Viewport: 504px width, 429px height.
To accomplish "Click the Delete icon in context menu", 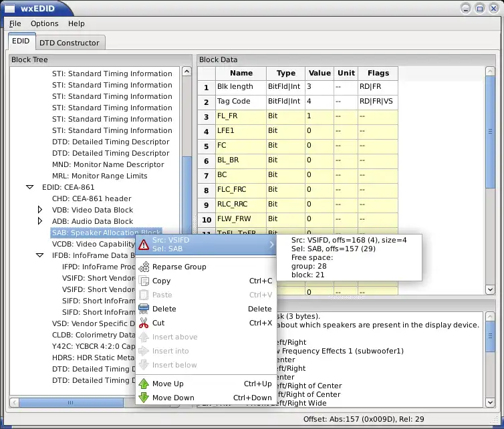I will [144, 309].
